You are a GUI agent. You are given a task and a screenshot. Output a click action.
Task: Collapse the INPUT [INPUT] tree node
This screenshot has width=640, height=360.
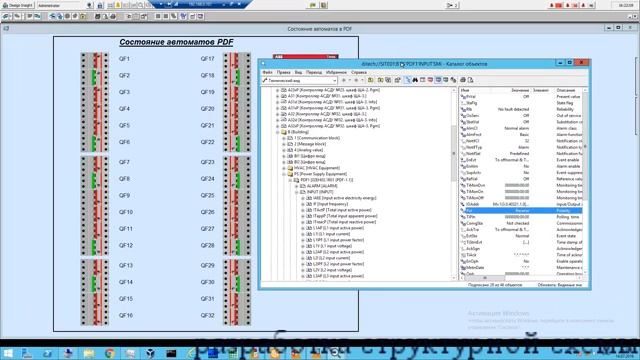[297, 192]
